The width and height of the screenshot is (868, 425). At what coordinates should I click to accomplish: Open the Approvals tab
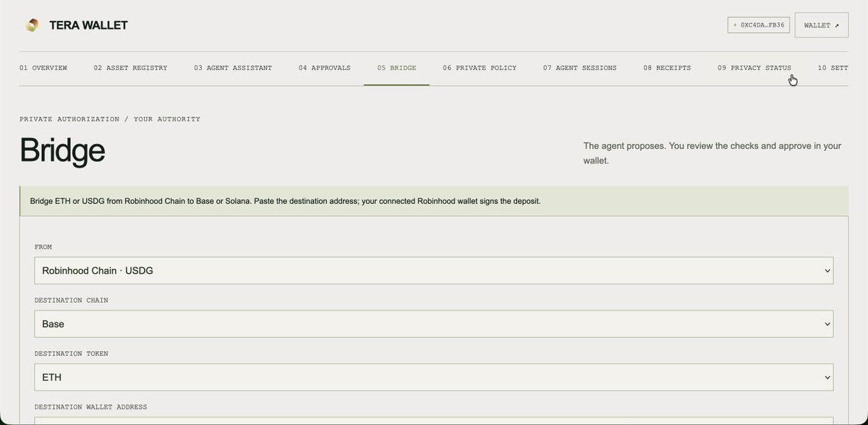pyautogui.click(x=325, y=68)
